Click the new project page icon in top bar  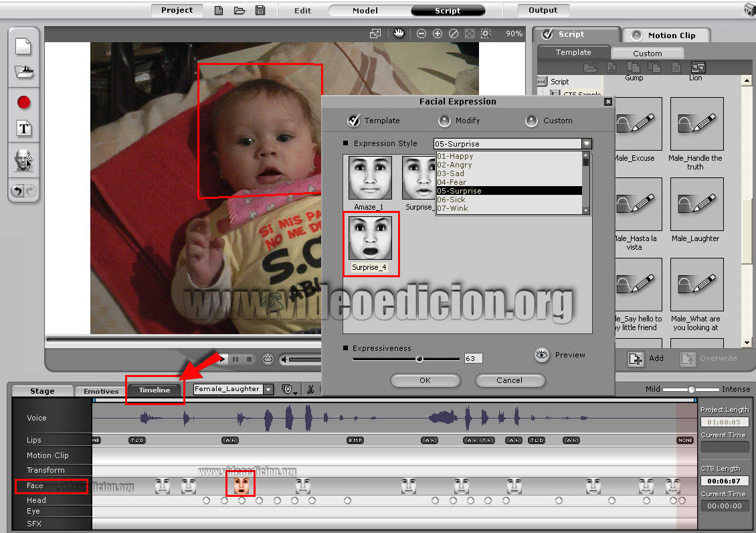coord(219,11)
